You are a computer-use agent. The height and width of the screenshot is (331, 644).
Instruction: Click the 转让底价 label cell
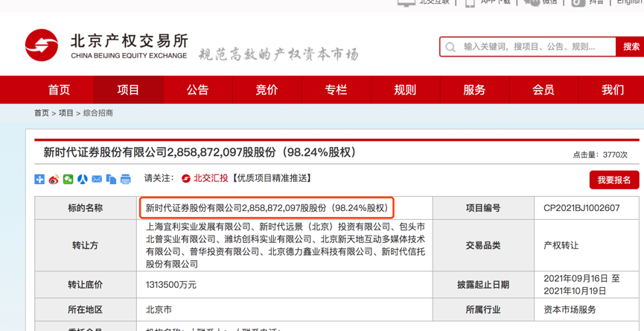tap(86, 285)
